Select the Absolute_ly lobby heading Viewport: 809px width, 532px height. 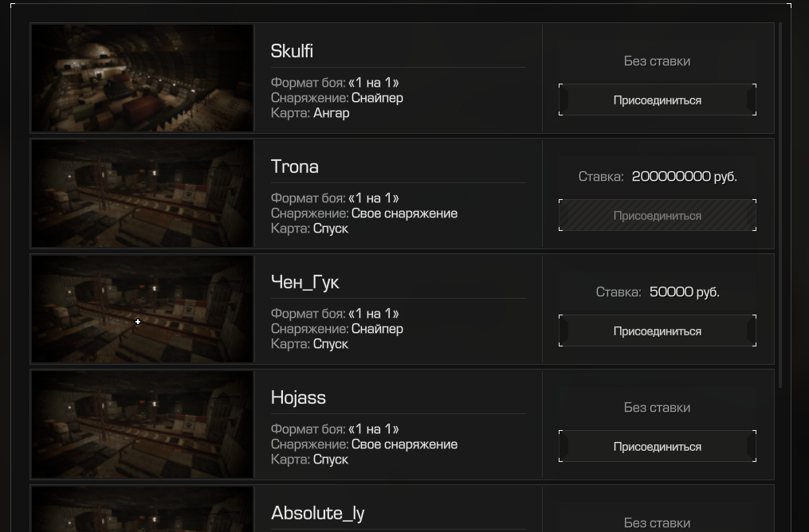click(318, 513)
